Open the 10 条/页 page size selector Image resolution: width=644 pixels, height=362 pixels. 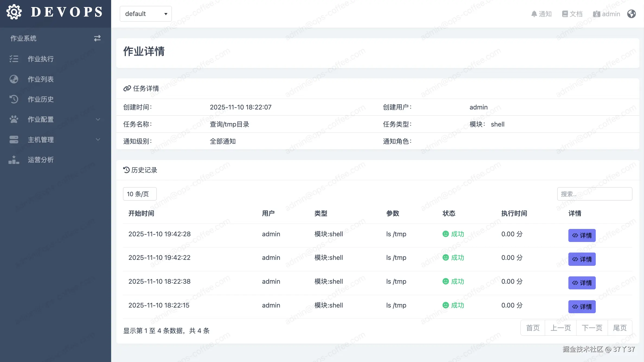pos(140,194)
